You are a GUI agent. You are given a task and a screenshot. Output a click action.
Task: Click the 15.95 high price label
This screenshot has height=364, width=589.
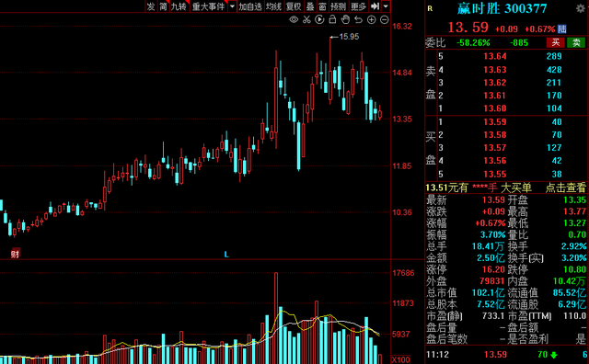(x=349, y=37)
